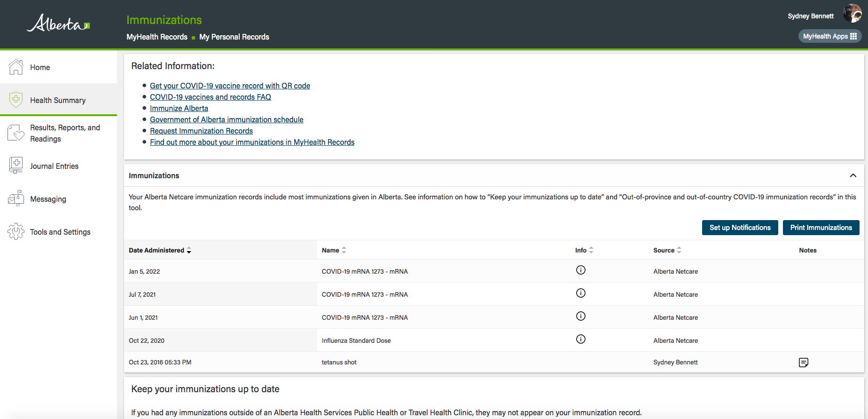Image resolution: width=868 pixels, height=419 pixels.
Task: Open Find out more about your immunizations link
Action: [x=252, y=142]
